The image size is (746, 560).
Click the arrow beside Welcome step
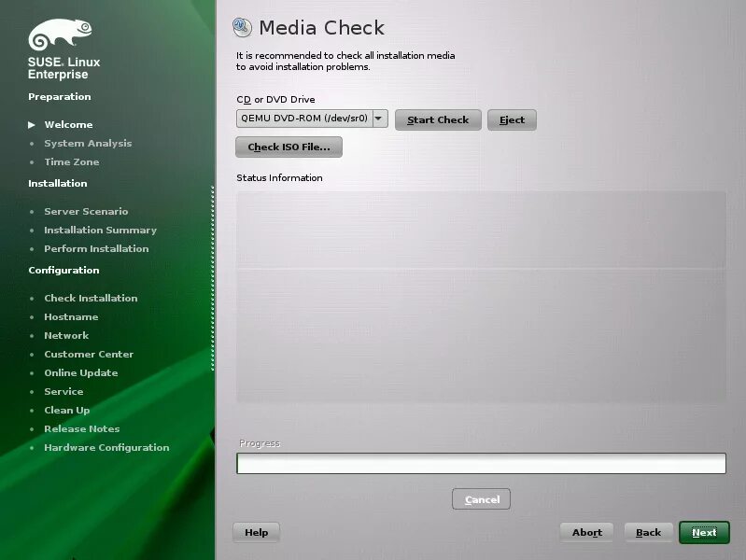(32, 125)
